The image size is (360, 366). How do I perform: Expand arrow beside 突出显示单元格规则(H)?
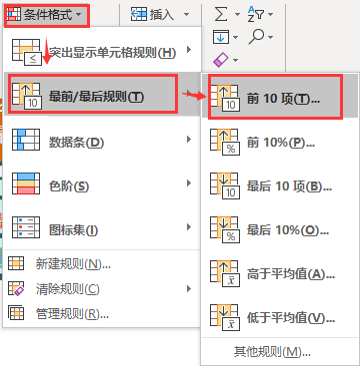click(x=189, y=50)
